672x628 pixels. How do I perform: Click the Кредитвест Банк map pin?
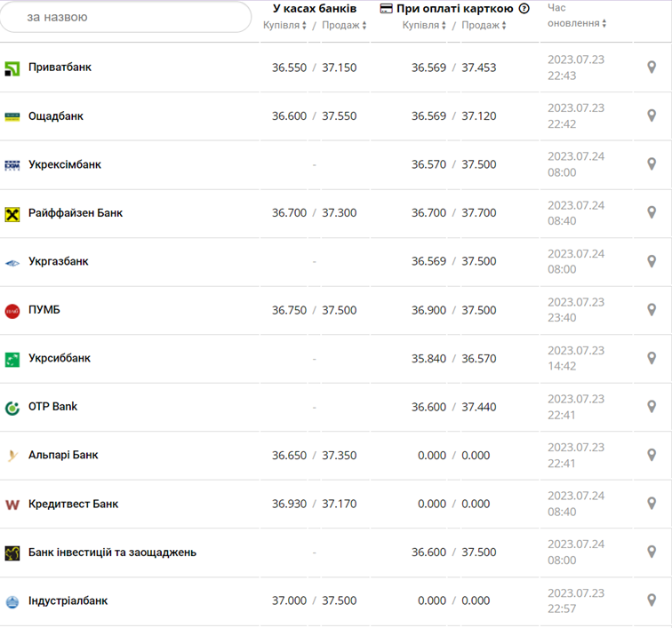pos(652,504)
